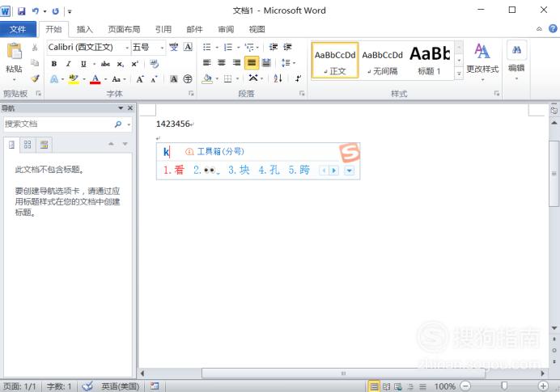Open the phonetic guide (wén) icon
The height and width of the screenshot is (392, 560).
tap(173, 47)
